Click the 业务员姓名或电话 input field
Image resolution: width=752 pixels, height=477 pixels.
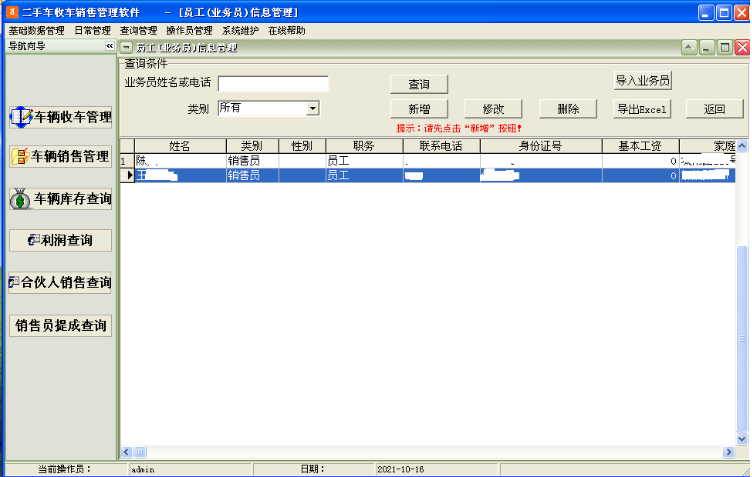pyautogui.click(x=273, y=84)
